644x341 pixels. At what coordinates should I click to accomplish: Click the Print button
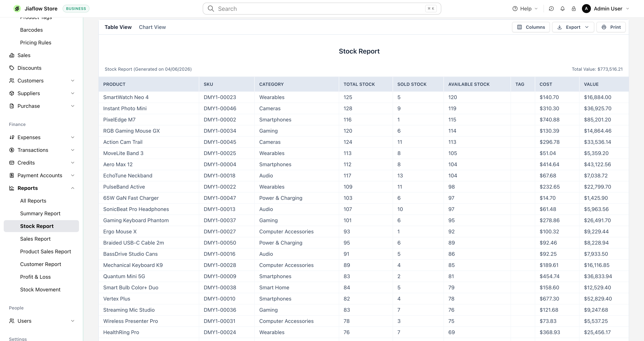[x=611, y=27]
